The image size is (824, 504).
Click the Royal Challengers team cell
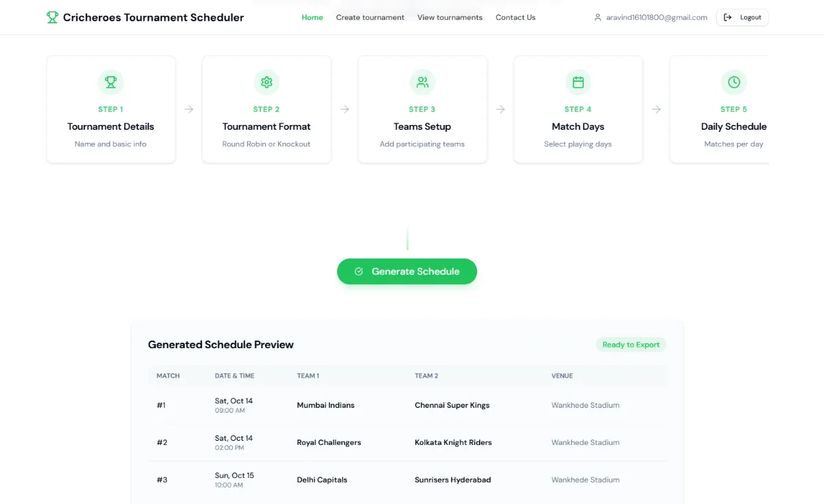click(329, 442)
